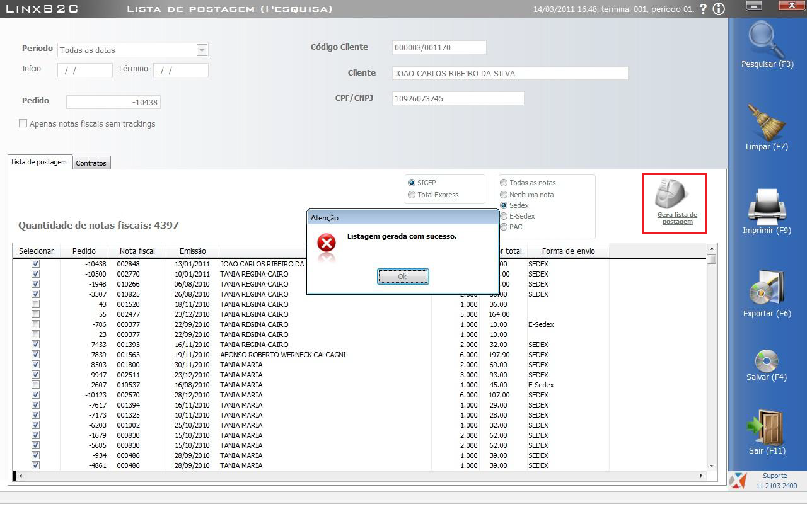Open help question mark icon
The width and height of the screenshot is (812, 514).
coord(703,9)
